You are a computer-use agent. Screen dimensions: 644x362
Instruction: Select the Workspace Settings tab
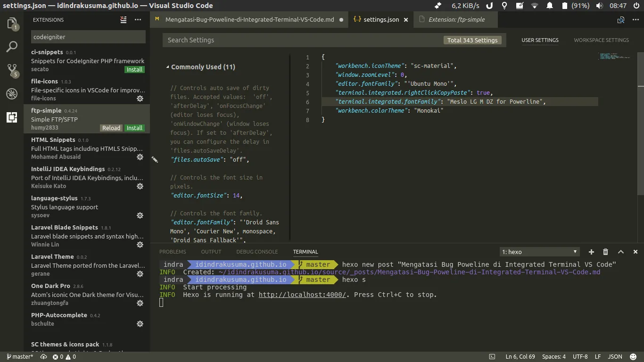pos(601,40)
